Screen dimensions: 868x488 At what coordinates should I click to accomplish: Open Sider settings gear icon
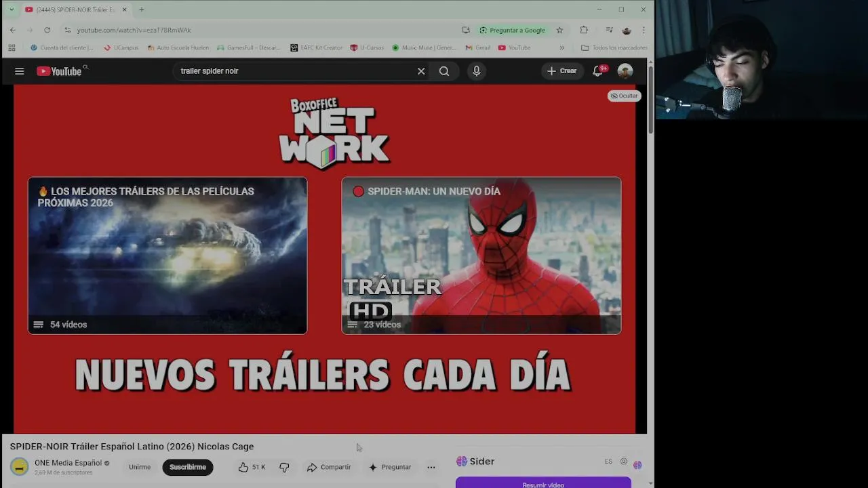pyautogui.click(x=624, y=462)
